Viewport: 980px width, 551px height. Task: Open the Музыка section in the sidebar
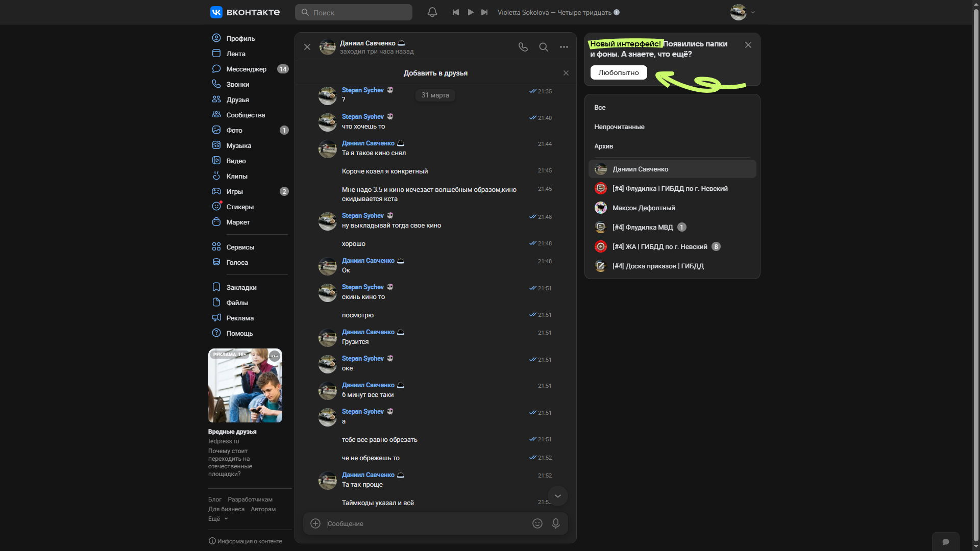point(238,145)
